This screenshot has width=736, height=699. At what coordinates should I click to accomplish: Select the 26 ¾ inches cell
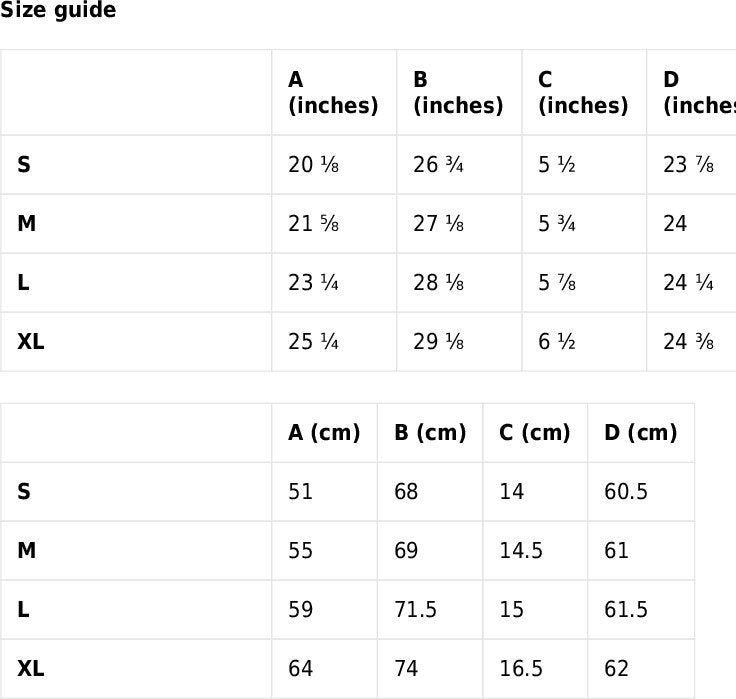[438, 165]
